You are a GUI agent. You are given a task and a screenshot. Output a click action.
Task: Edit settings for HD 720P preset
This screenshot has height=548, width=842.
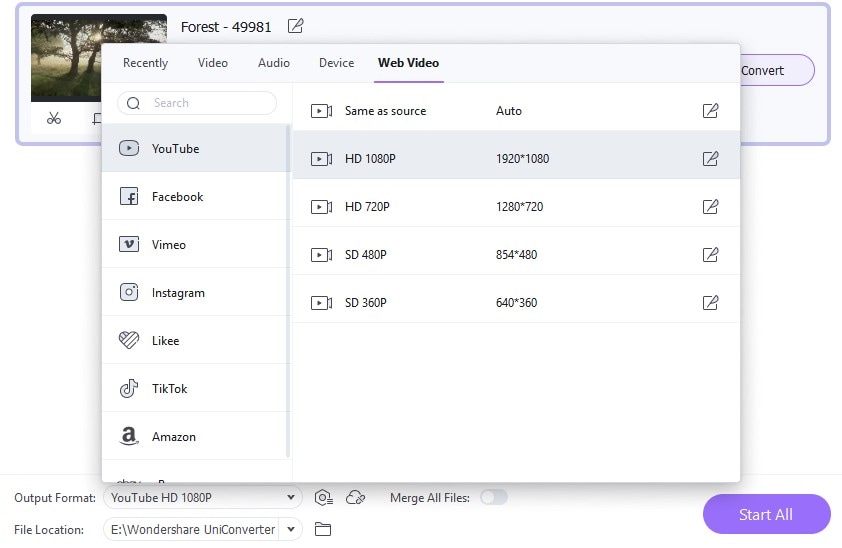coord(710,207)
